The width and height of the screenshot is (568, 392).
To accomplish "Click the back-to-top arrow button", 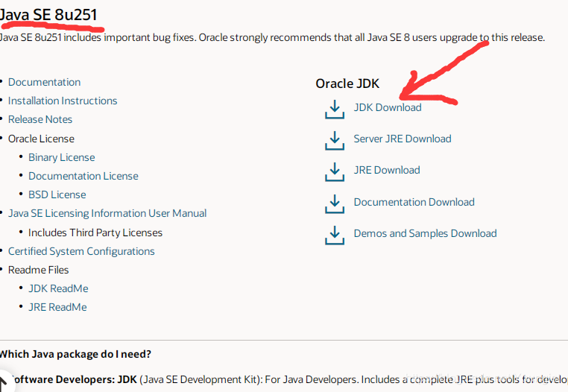I will tap(4, 382).
